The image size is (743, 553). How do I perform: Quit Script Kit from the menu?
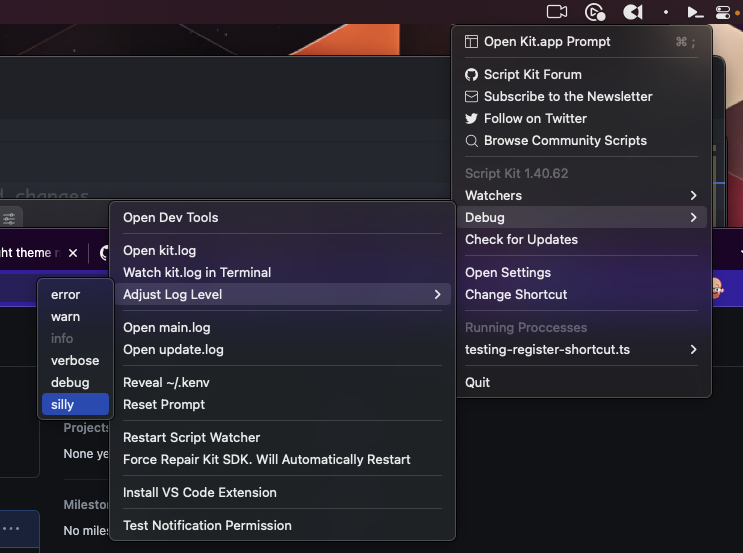click(581, 382)
